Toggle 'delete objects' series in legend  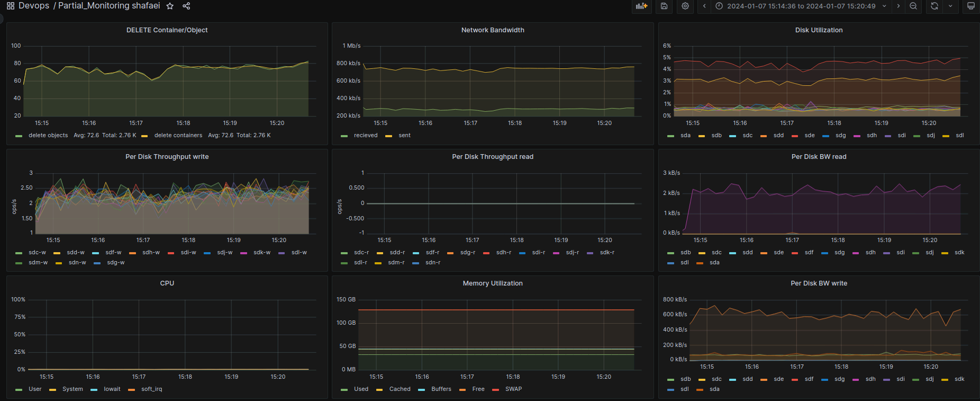coord(48,136)
